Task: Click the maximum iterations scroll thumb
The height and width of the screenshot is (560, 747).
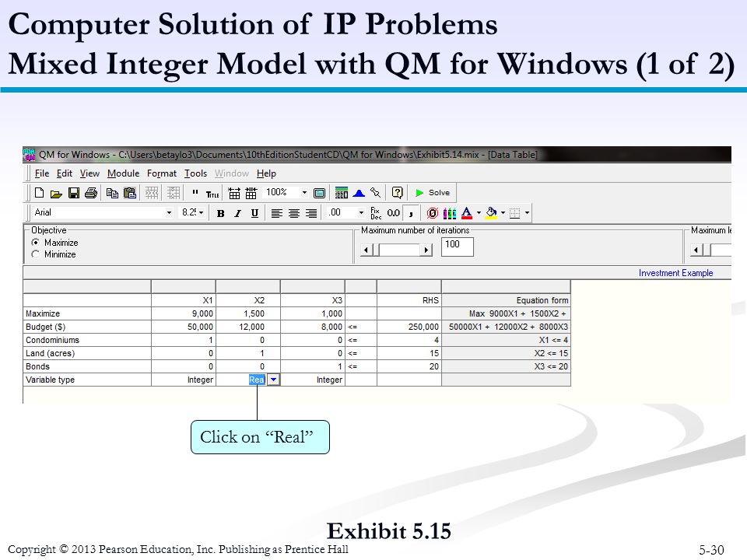Action: pos(376,250)
